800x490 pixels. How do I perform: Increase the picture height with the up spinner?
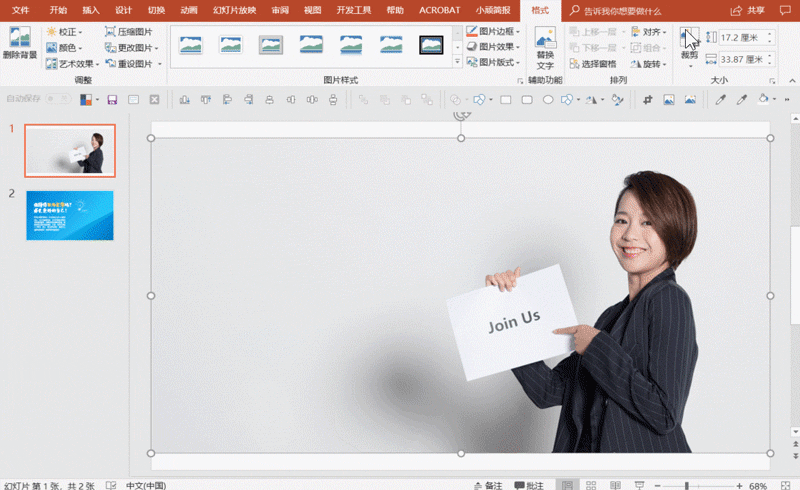pos(770,34)
